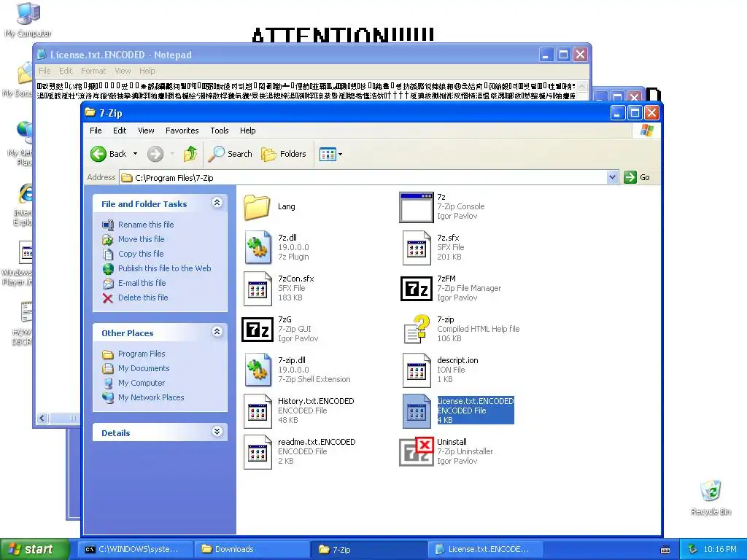Select the readme.txt.ENCODED file icon
Image resolution: width=747 pixels, height=560 pixels.
point(258,451)
